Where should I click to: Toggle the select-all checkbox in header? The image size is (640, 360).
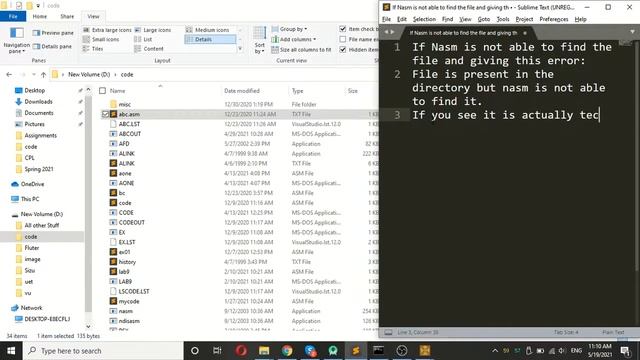(102, 91)
